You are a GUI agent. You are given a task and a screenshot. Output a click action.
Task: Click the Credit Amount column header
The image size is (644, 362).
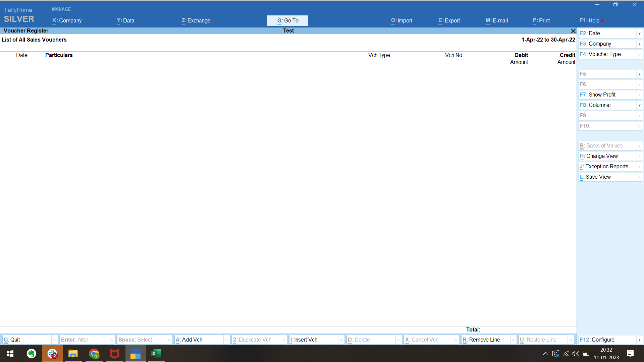point(566,59)
